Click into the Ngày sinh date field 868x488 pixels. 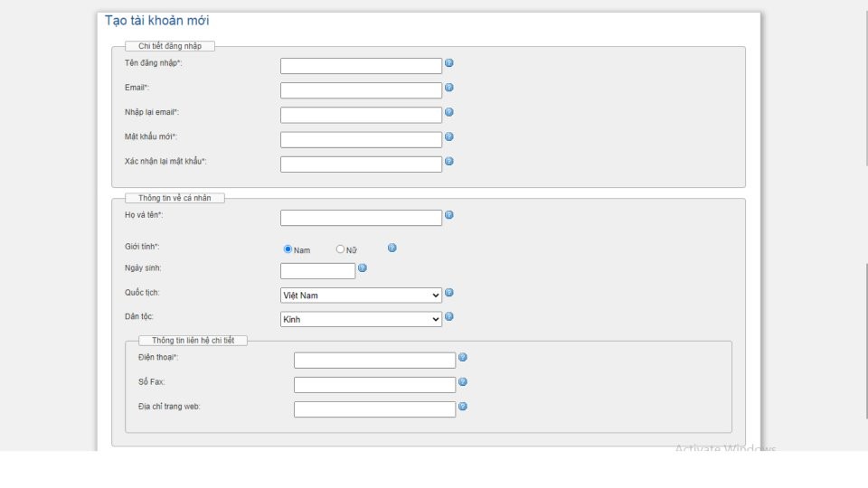click(318, 271)
